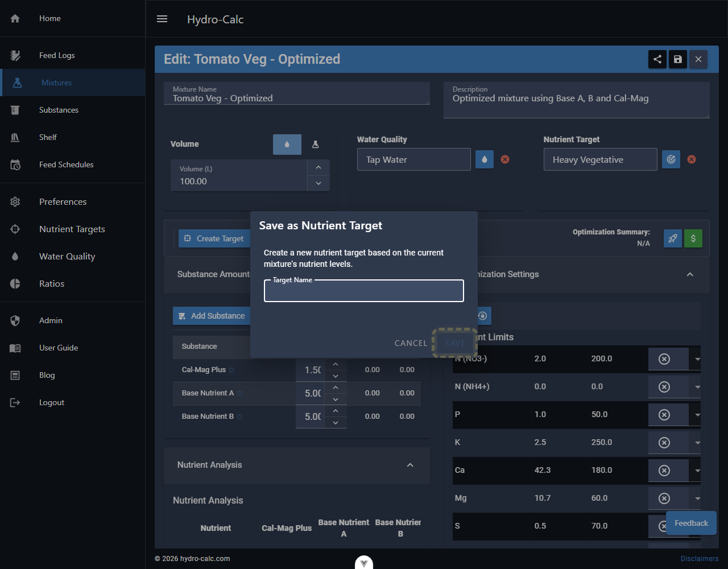
Task: Clear the K limit row
Action: point(664,443)
